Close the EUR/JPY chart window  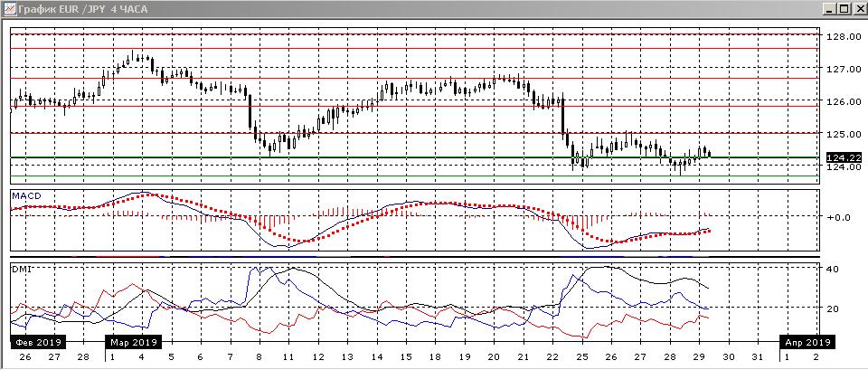858,8
